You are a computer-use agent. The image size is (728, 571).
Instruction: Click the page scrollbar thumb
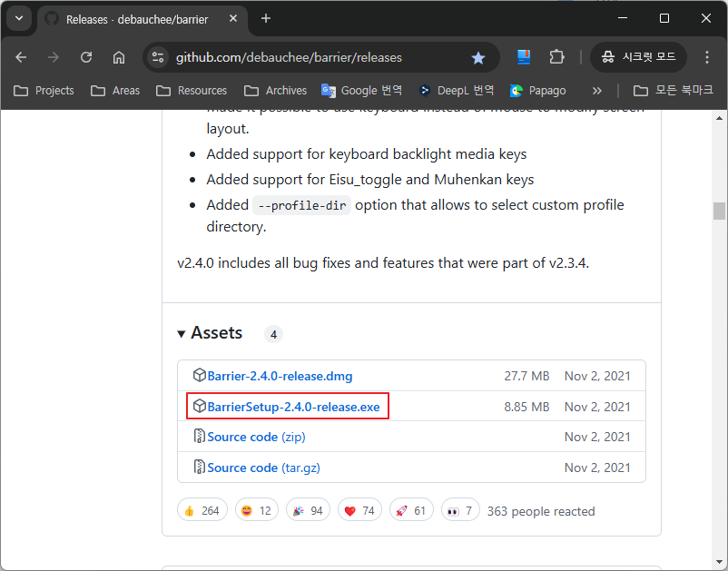(x=719, y=211)
